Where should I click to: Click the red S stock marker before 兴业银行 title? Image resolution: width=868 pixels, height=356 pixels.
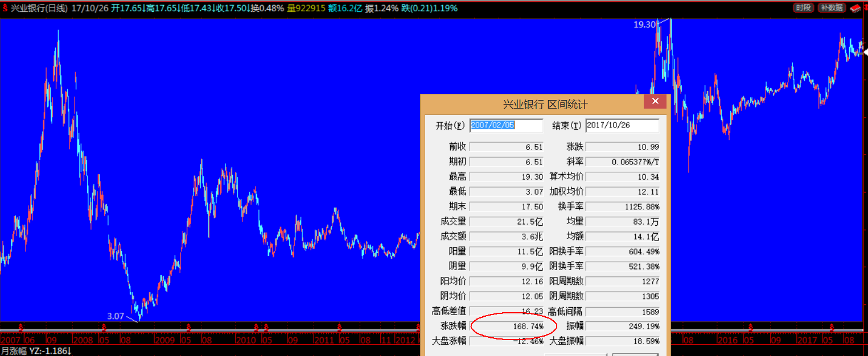[x=5, y=9]
